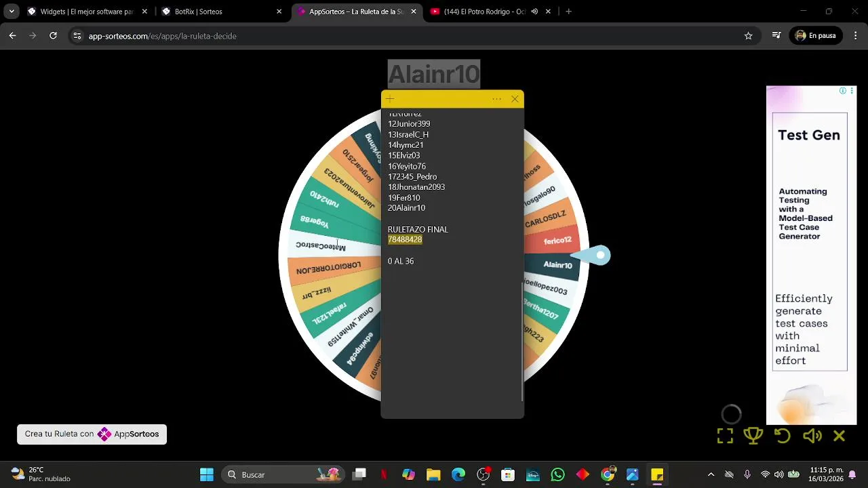Click Crea tu Ruleta con AppSorteos

click(92, 434)
